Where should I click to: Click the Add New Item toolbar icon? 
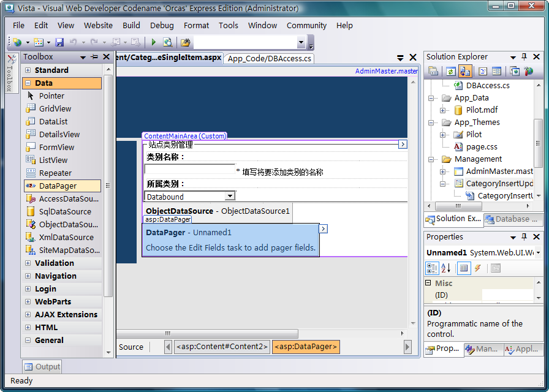38,43
